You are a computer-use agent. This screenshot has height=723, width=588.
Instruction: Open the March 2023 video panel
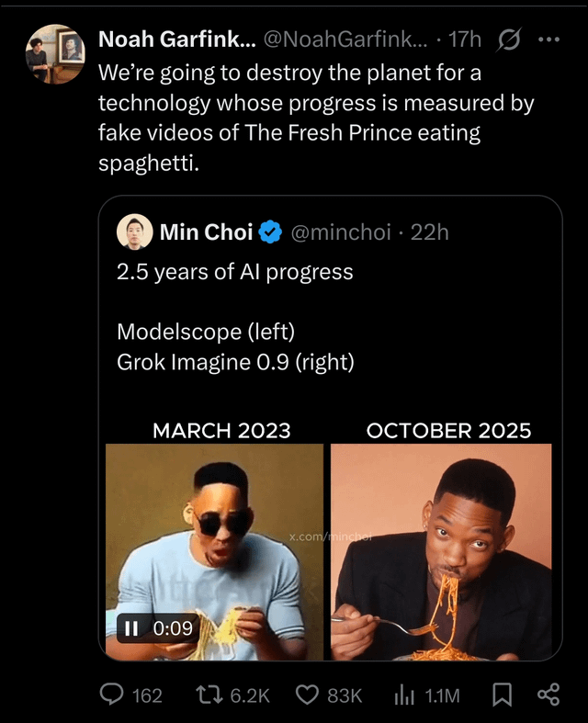[x=215, y=551]
